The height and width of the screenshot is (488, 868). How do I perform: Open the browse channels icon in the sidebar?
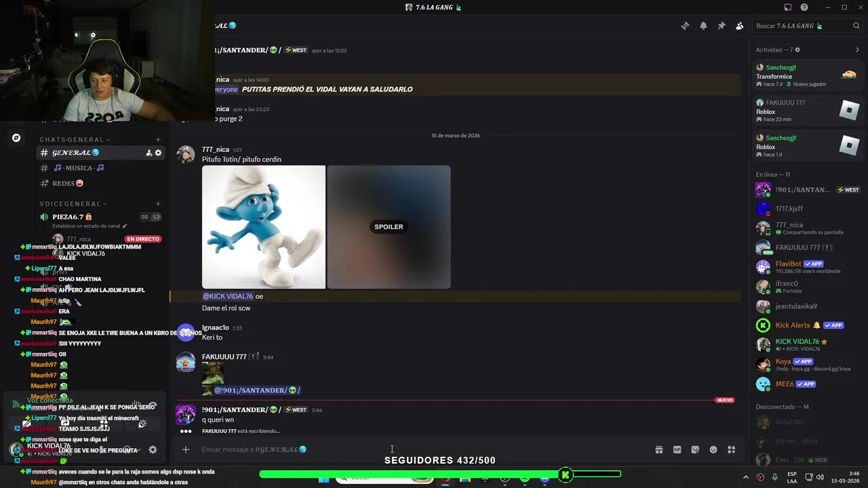coord(16,138)
